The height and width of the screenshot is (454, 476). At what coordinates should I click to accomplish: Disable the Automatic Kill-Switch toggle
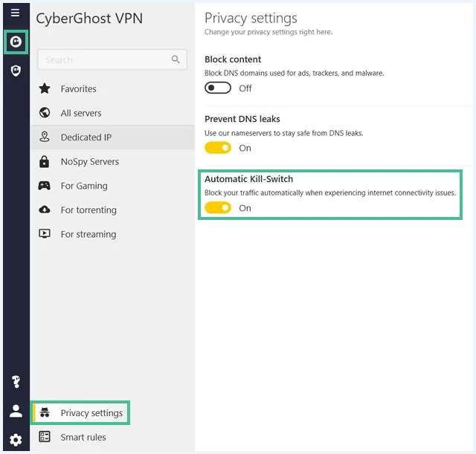click(x=218, y=208)
